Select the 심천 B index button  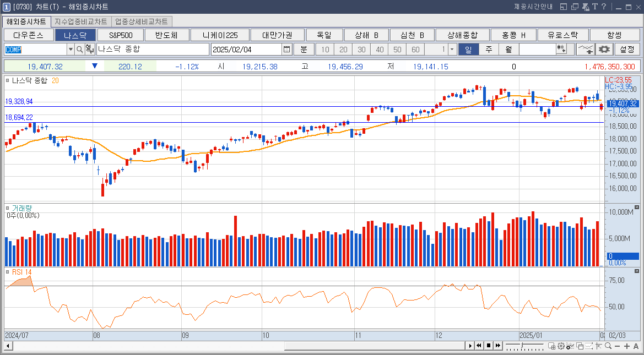point(412,35)
